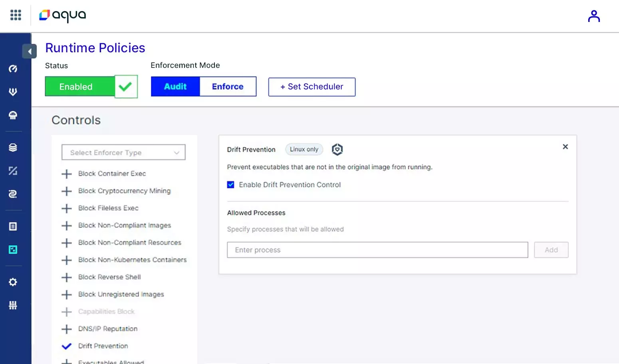Add the Block Reverse Shell control
This screenshot has height=364, width=619.
point(66,277)
